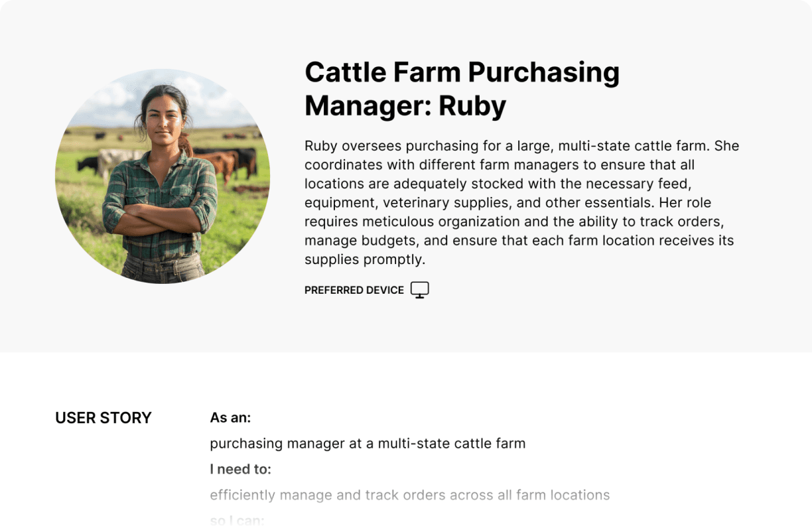Click the Ruby description paragraph
Viewport: 812px width, 528px height.
[521, 202]
